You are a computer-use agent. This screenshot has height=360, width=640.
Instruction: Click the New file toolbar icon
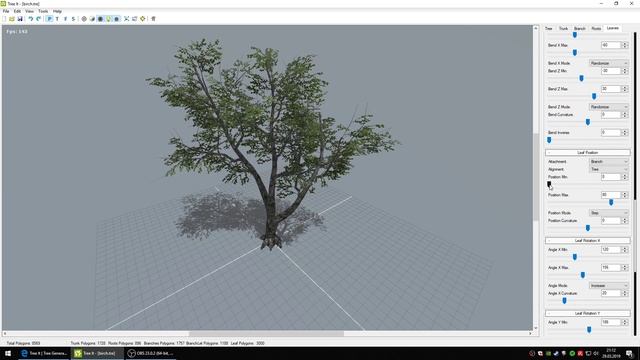coord(4,19)
